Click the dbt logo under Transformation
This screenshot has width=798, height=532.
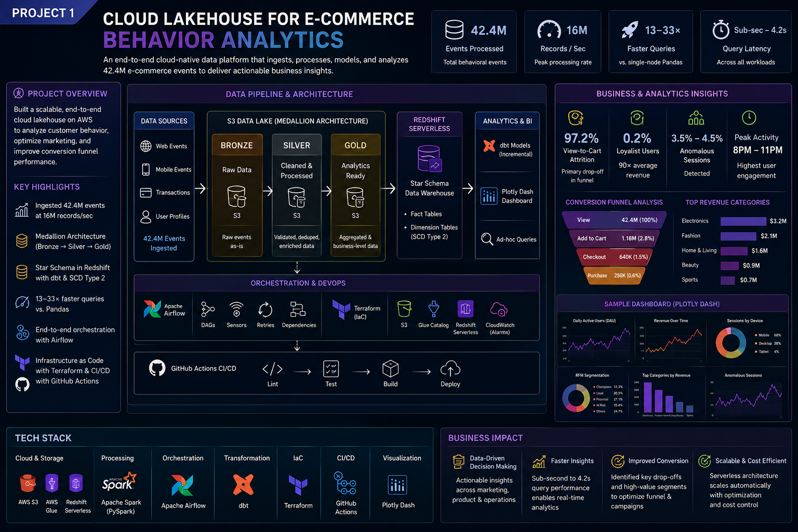[x=243, y=484]
